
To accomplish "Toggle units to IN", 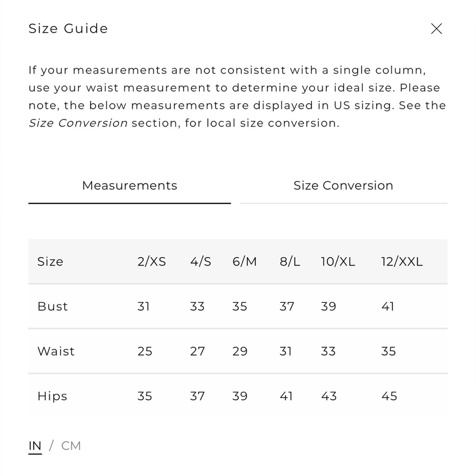I will (35, 446).
